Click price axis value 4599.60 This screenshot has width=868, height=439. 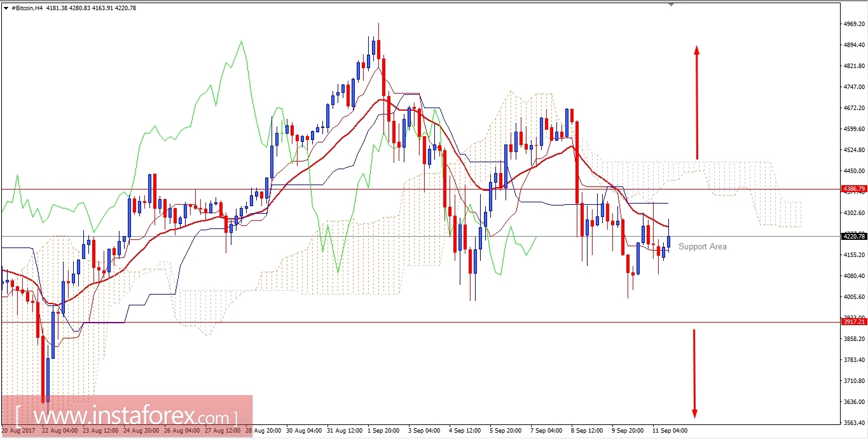point(855,129)
